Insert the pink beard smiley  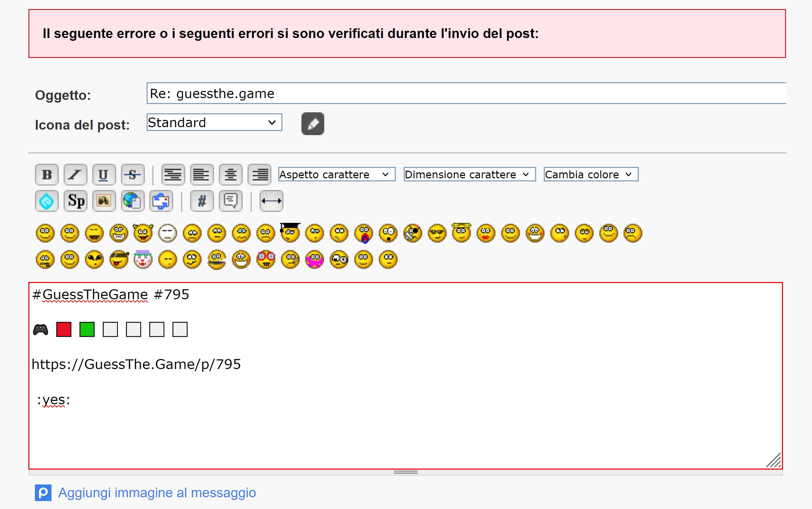315,260
